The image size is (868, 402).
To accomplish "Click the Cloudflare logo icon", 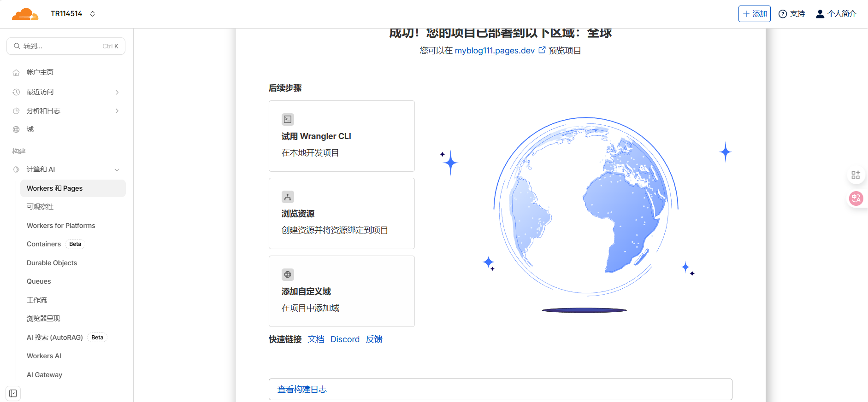I will (x=25, y=14).
